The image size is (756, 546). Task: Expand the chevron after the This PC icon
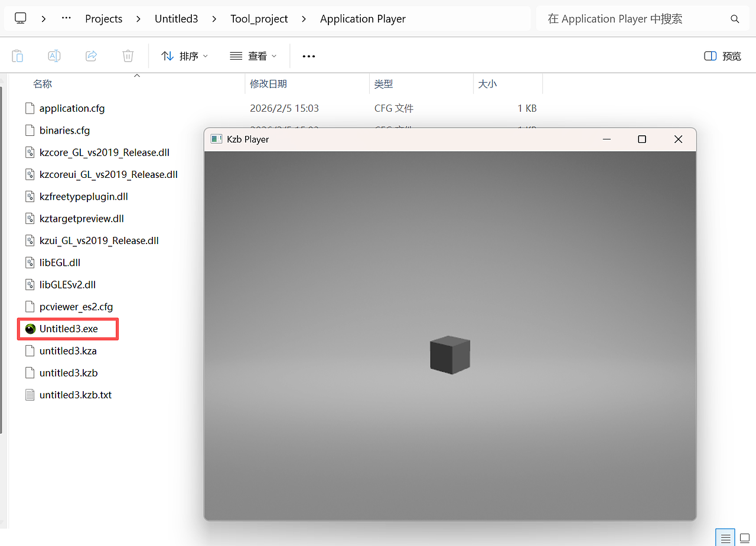coord(44,19)
